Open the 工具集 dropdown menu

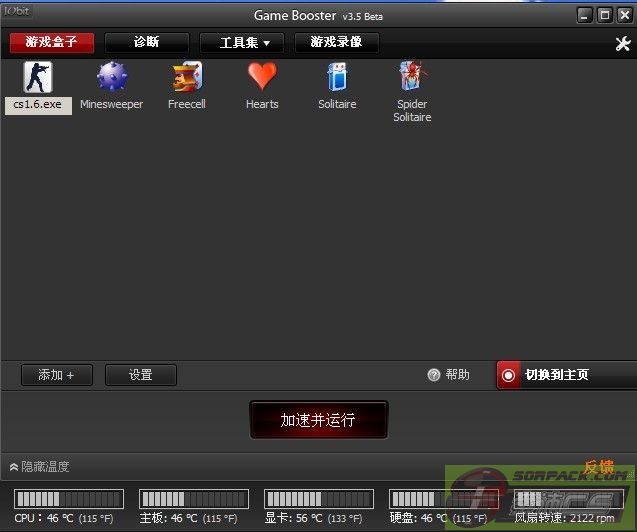pos(241,43)
